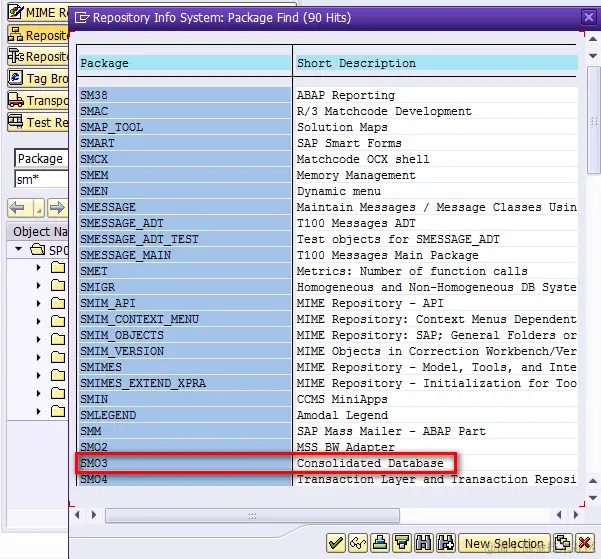Open the small navigation history dropdown arrow
601x559 pixels.
(39, 208)
